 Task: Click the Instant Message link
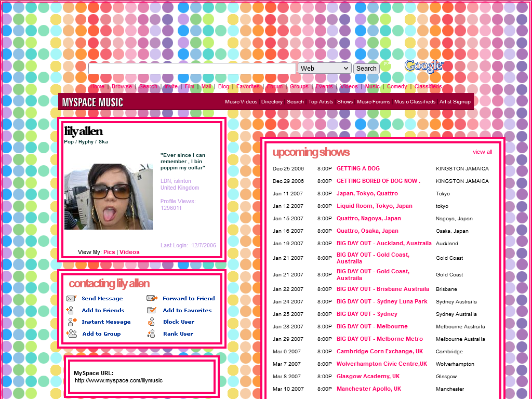(106, 322)
